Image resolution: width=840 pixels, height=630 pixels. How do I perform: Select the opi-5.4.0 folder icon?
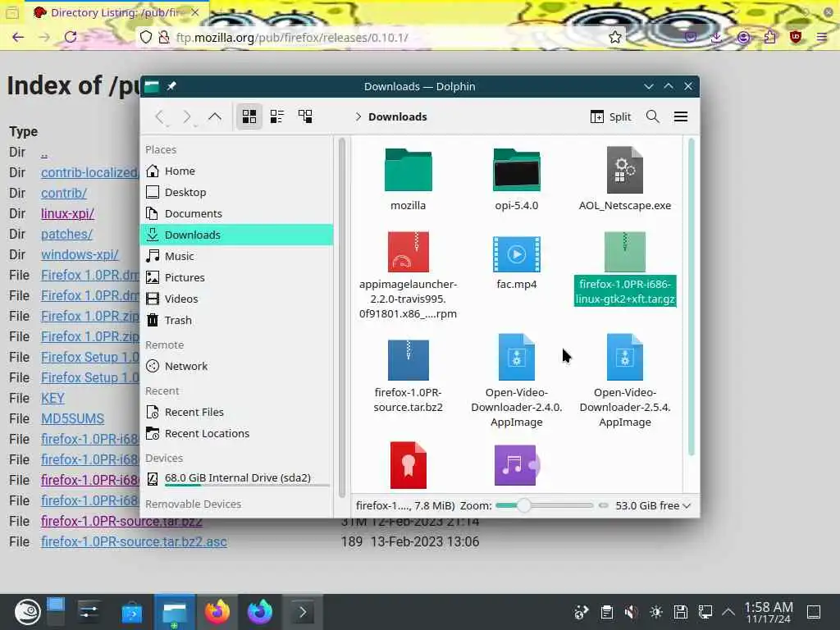517,171
